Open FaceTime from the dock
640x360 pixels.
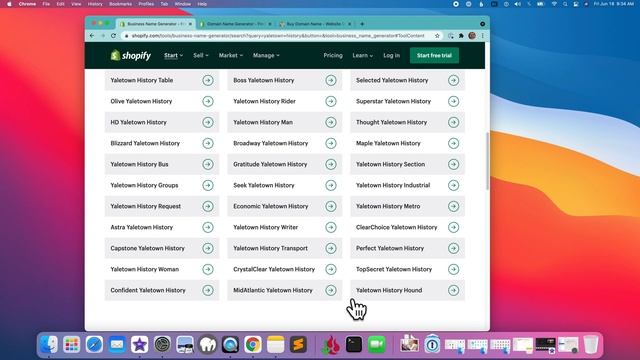tap(377, 344)
